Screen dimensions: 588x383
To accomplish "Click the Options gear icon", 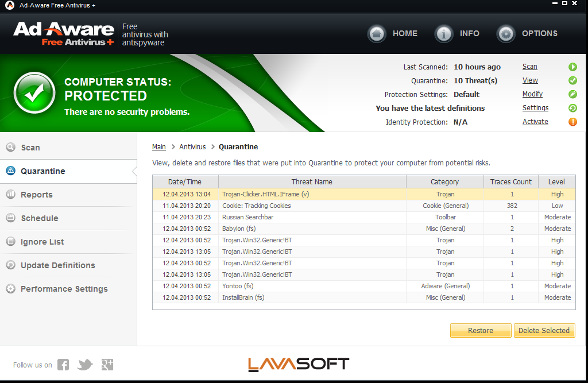I will tap(506, 34).
